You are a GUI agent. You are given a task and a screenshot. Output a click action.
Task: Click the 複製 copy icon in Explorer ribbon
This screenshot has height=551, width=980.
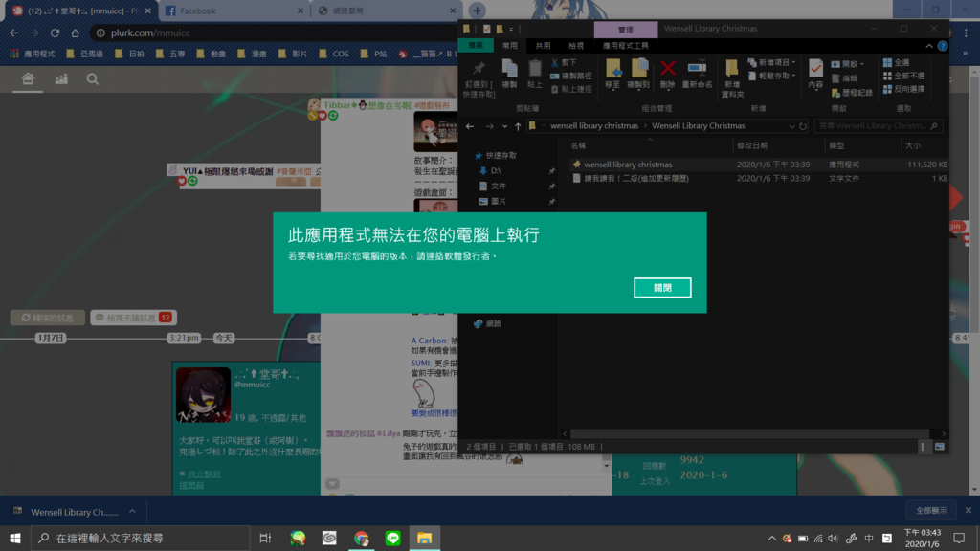pyautogui.click(x=509, y=75)
